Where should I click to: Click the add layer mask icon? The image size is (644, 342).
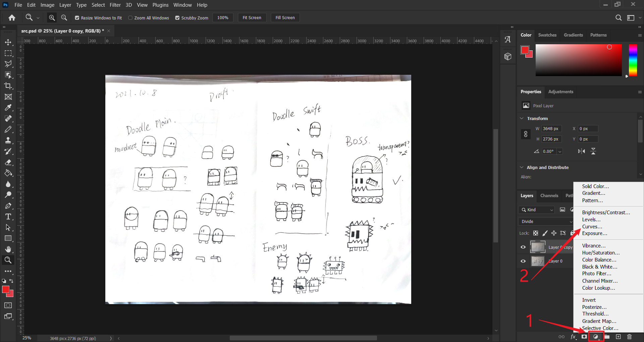584,337
